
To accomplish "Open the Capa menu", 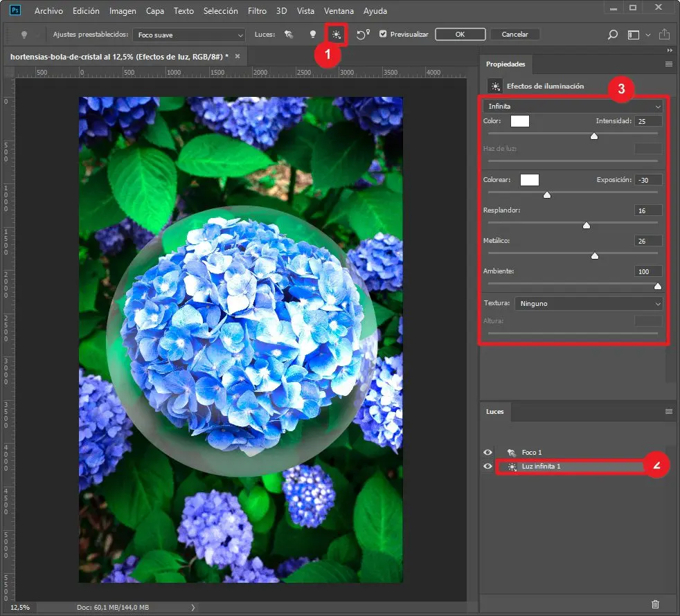I will [x=155, y=11].
